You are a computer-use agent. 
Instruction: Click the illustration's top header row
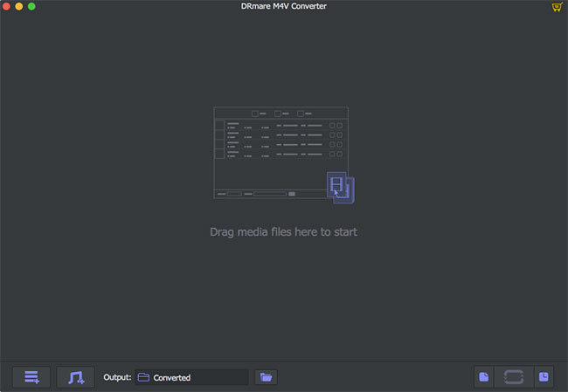[x=281, y=113]
